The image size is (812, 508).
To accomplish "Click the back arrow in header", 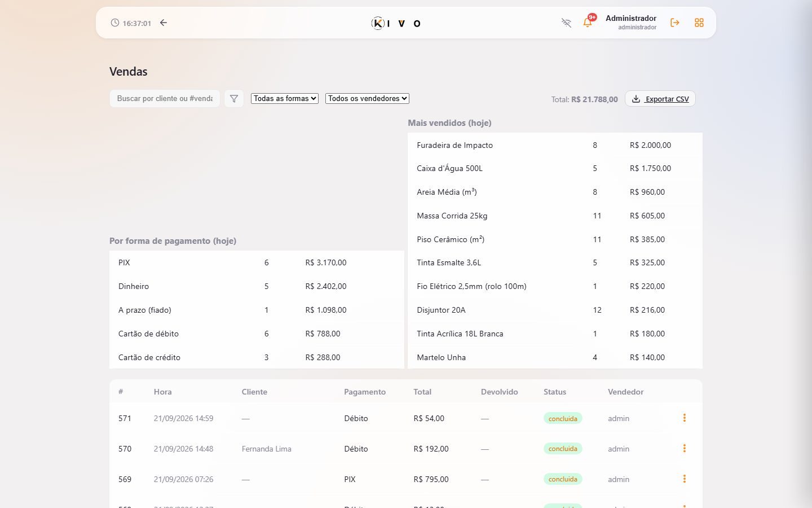I will [164, 23].
